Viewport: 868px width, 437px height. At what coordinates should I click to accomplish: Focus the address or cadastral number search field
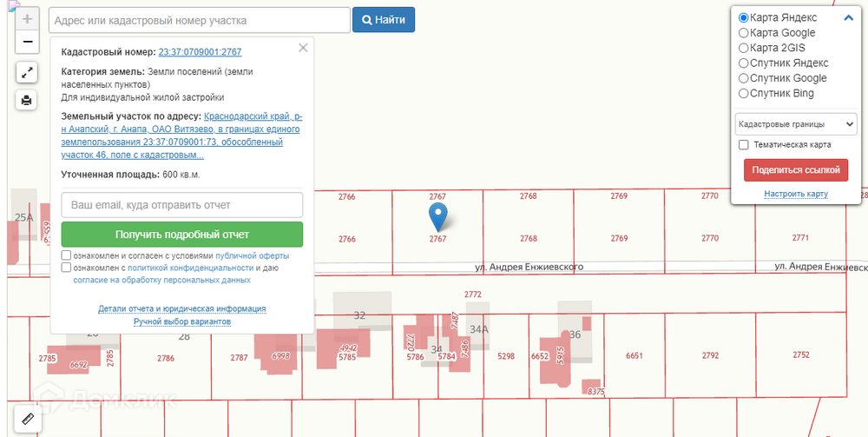[200, 20]
